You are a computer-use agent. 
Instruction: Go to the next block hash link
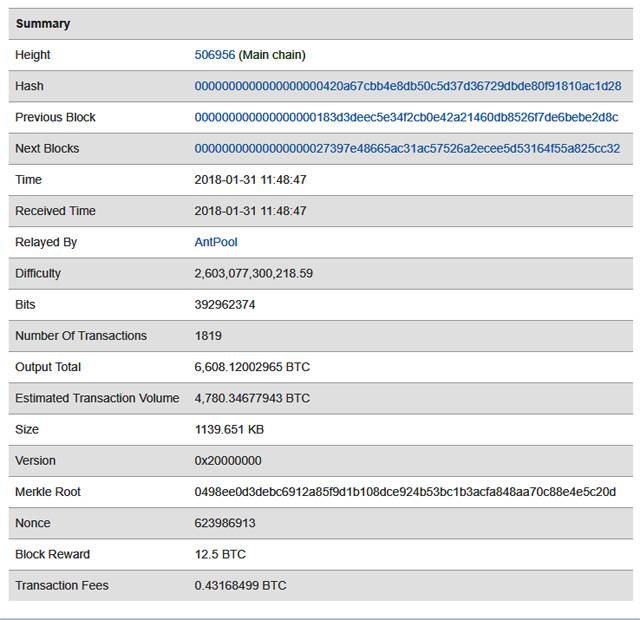tap(407, 148)
